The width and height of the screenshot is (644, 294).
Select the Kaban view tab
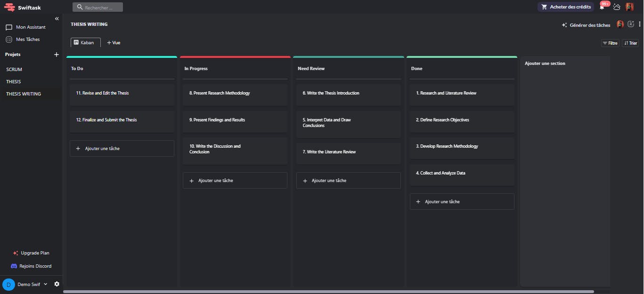85,43
